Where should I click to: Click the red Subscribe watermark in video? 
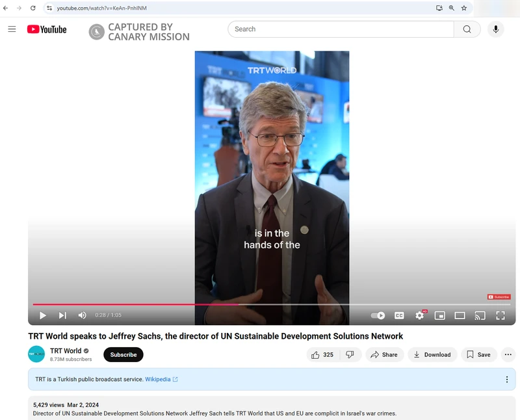click(499, 297)
